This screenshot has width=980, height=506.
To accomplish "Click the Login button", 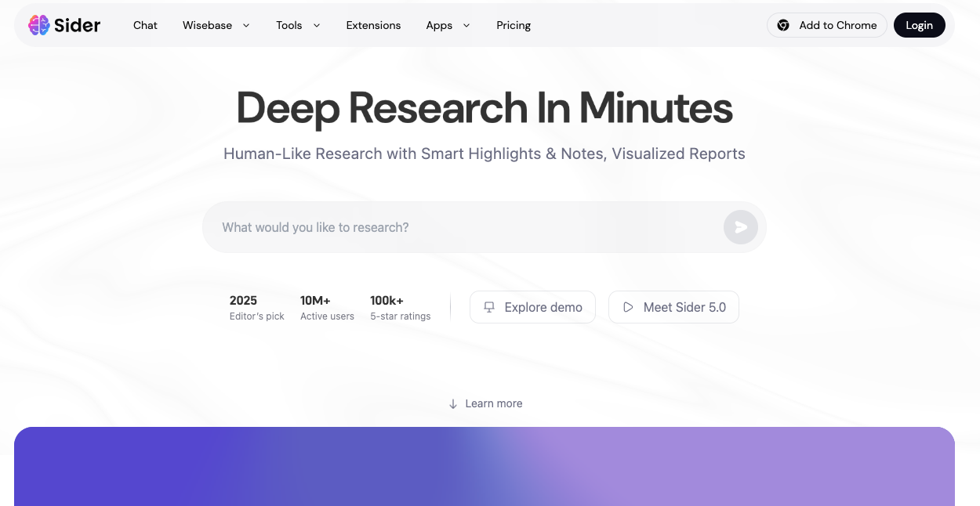I will pos(920,25).
